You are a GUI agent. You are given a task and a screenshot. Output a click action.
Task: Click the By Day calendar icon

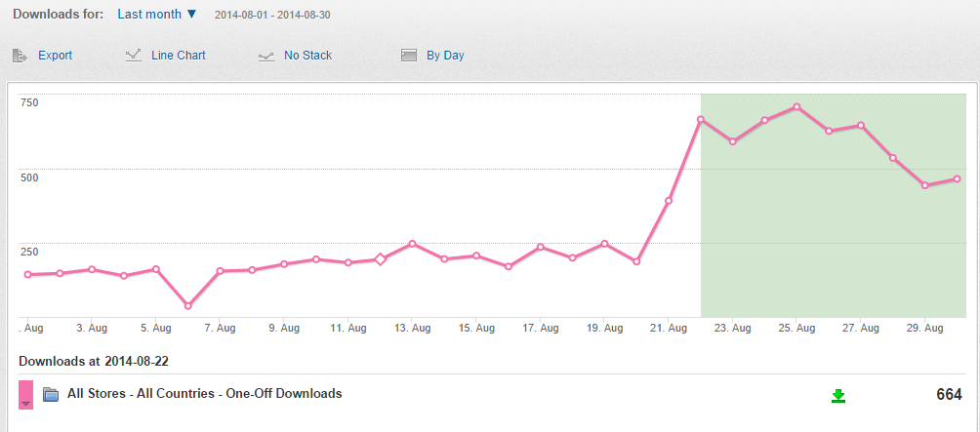pyautogui.click(x=409, y=56)
